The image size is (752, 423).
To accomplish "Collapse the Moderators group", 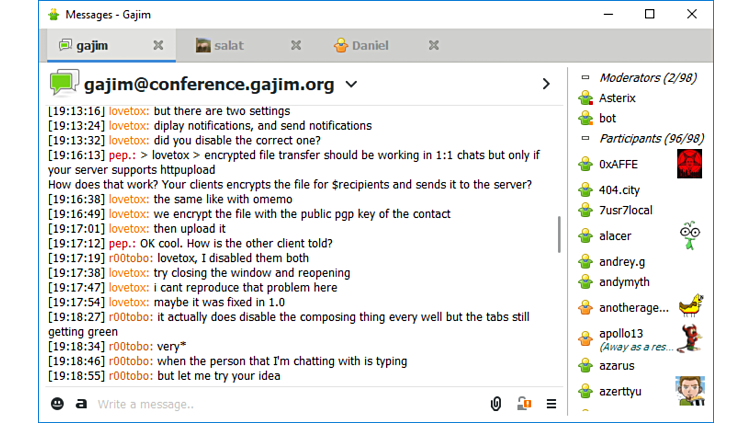I will point(586,78).
